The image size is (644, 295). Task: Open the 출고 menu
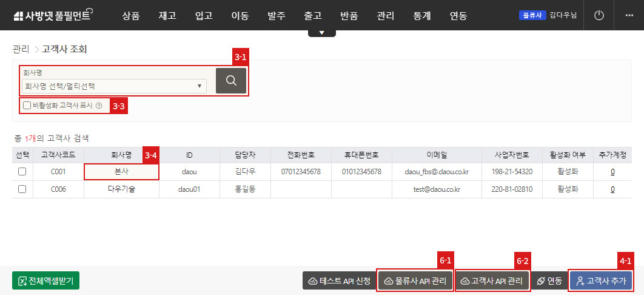(x=312, y=16)
